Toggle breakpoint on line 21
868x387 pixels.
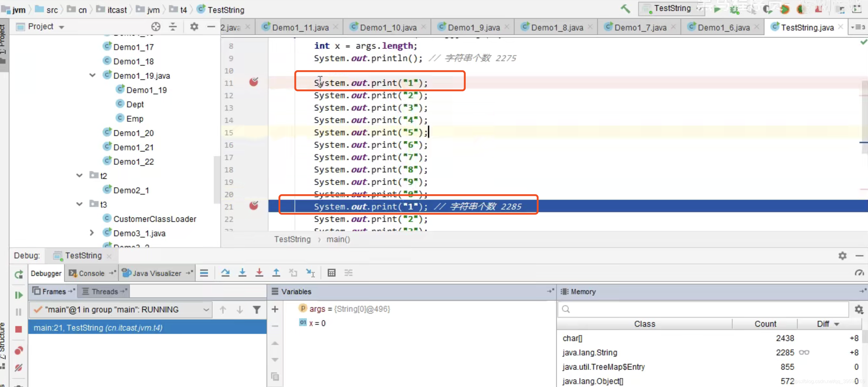coord(253,205)
